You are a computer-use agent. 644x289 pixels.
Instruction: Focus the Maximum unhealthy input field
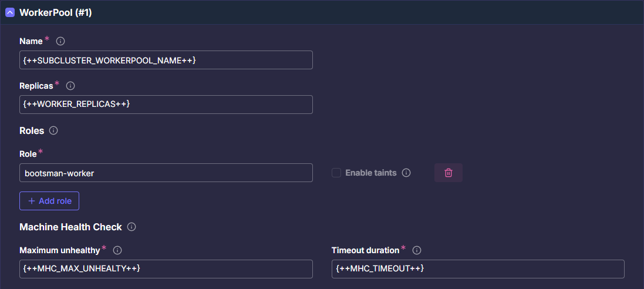166,269
